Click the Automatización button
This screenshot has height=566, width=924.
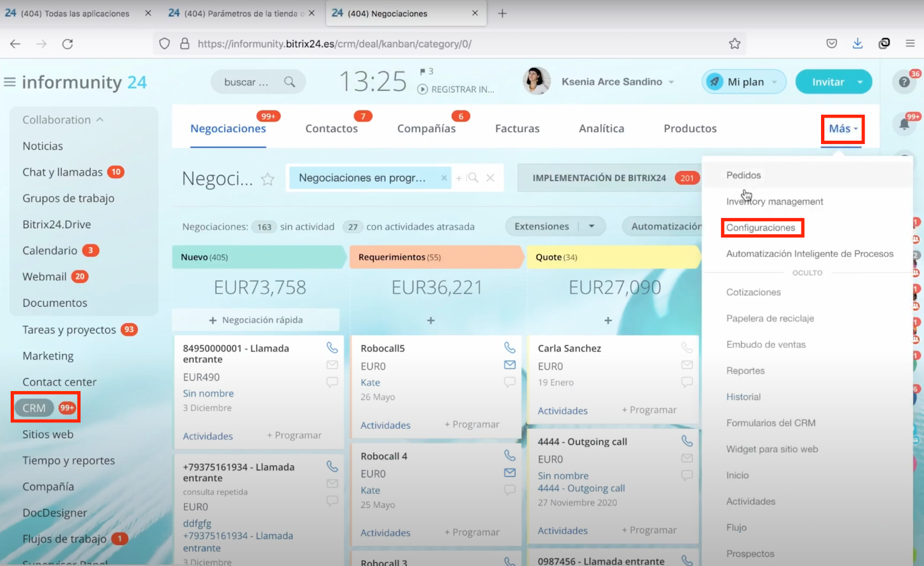point(662,226)
